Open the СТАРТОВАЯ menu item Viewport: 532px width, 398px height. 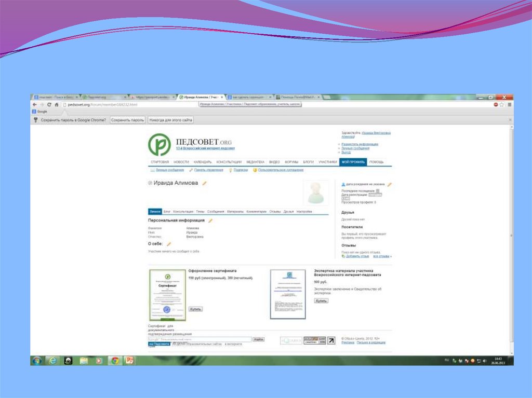tap(160, 162)
